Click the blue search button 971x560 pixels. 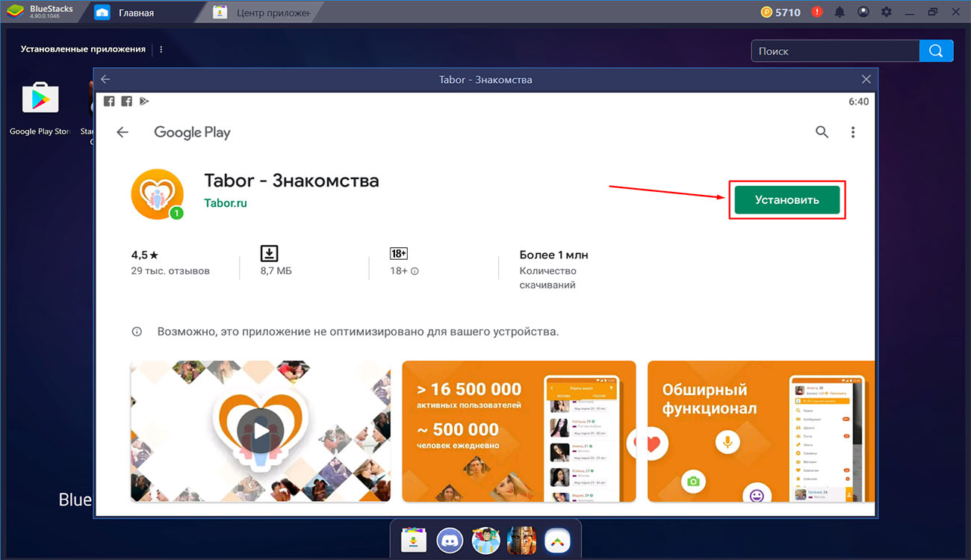coord(937,51)
